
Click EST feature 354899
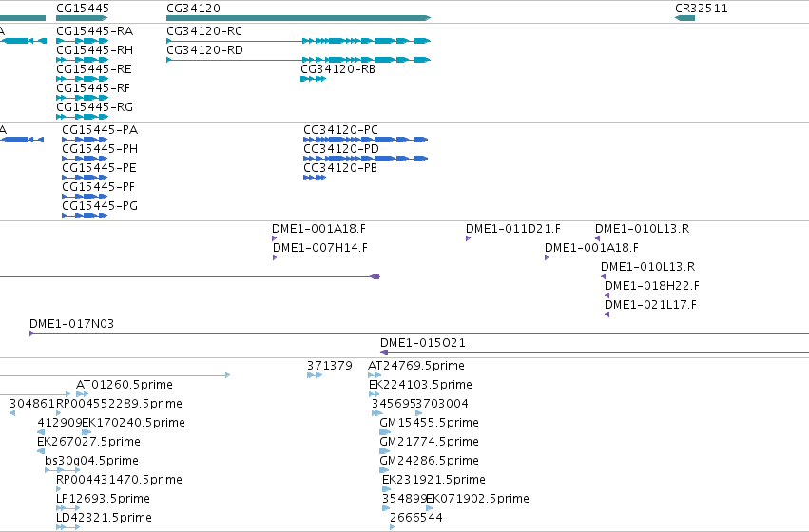pos(387,509)
